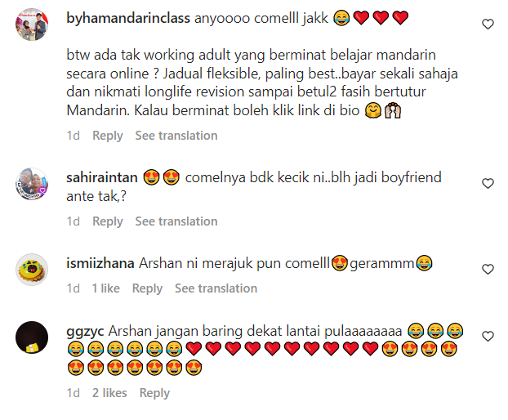View ismiizhana's crying emoji avatar
Screen dimensions: 508x420
pyautogui.click(x=32, y=270)
